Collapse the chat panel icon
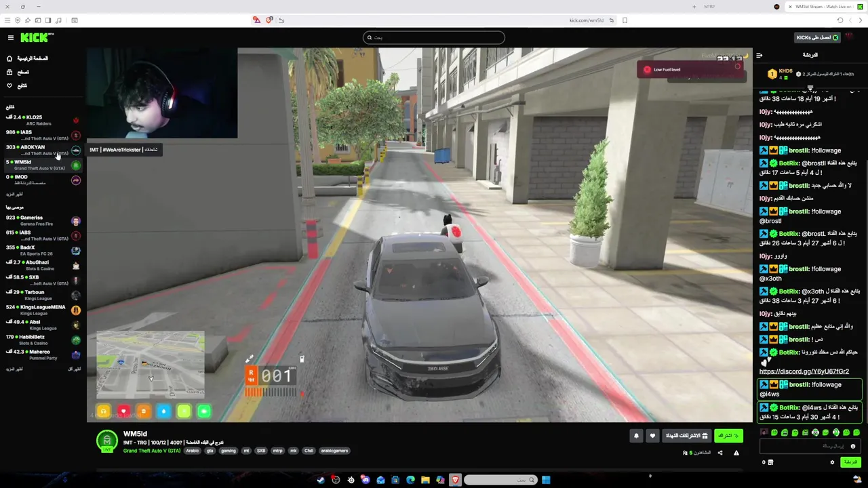868x488 pixels. [759, 55]
